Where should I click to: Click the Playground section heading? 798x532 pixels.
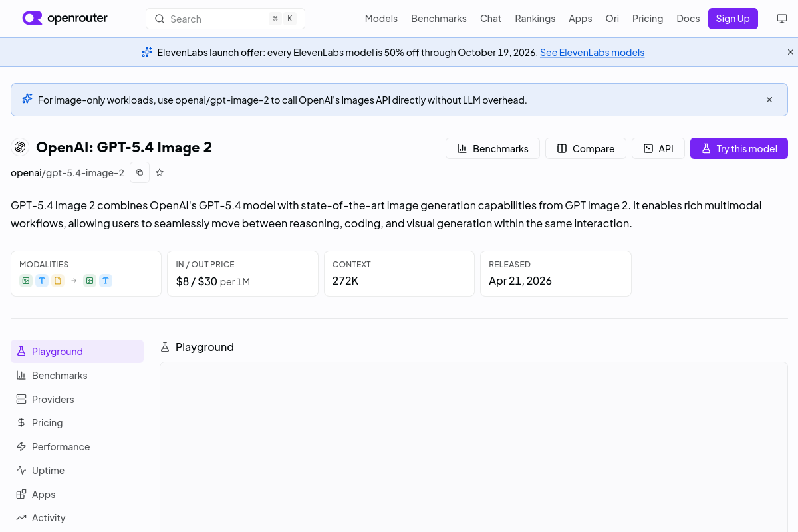tap(204, 347)
